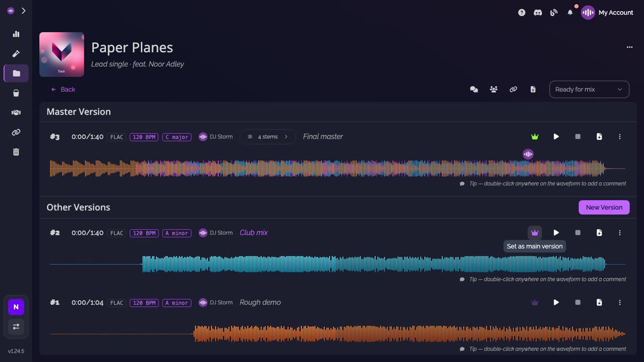Open the workspace N avatar button
This screenshot has width=644, height=362.
pos(16,307)
